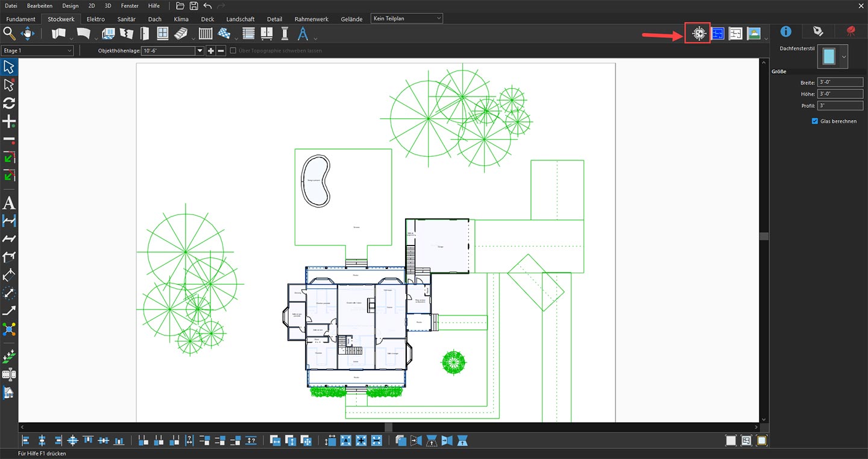
Task: Increase object elevation with plus button
Action: pyautogui.click(x=210, y=51)
